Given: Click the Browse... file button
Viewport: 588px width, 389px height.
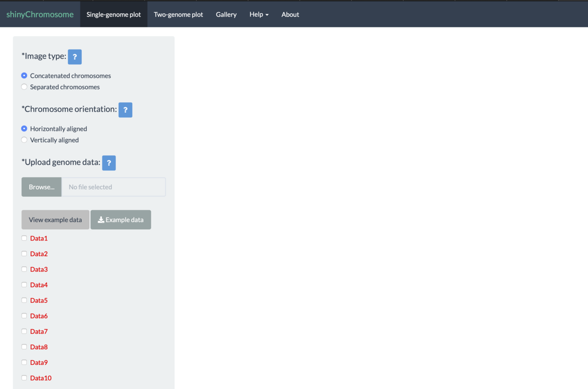Looking at the screenshot, I should 42,187.
